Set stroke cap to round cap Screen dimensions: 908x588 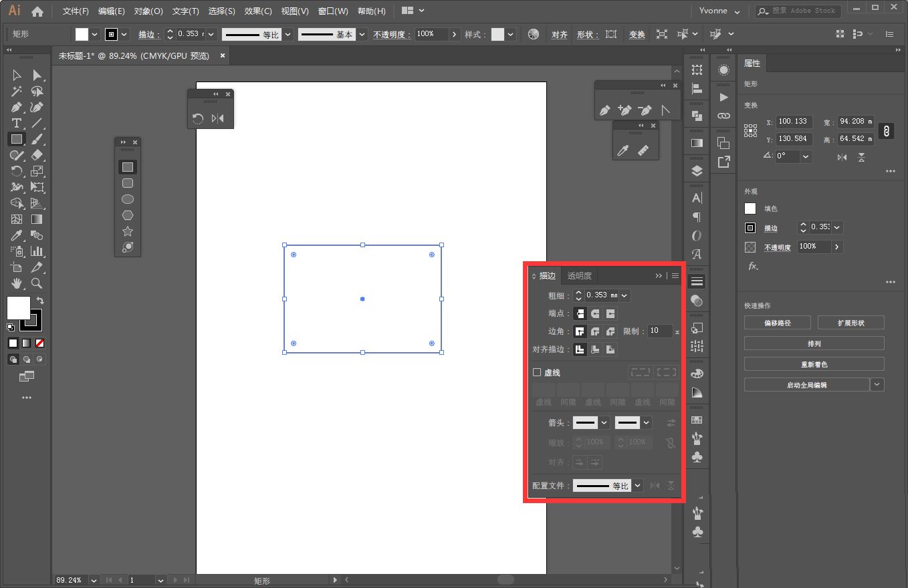(x=595, y=313)
